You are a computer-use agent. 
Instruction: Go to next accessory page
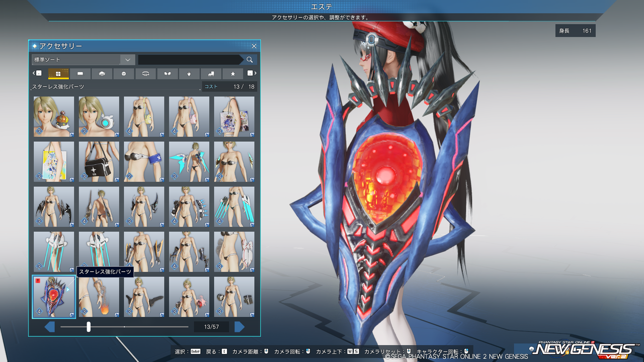pos(239,327)
